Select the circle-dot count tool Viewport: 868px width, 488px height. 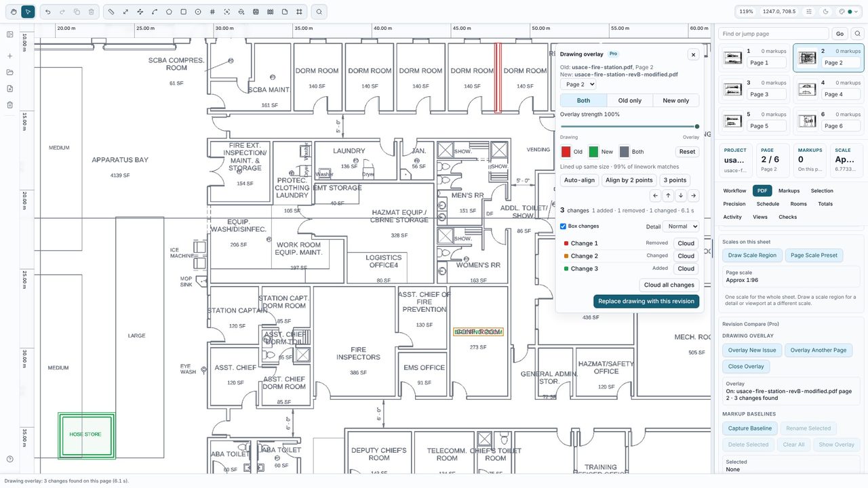coord(198,12)
